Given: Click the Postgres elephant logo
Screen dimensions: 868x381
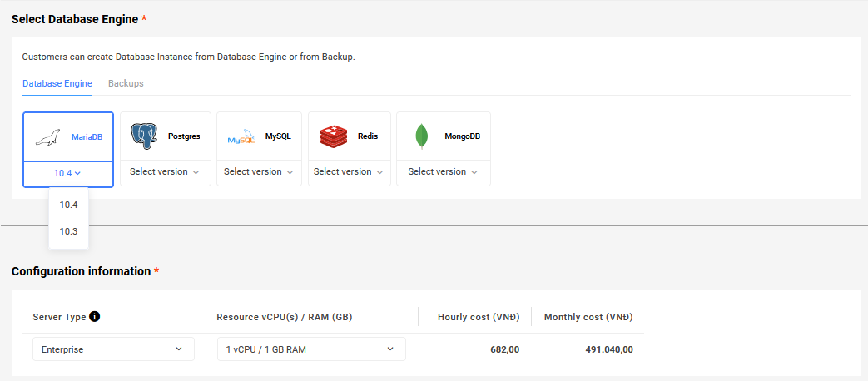Looking at the screenshot, I should (x=144, y=136).
